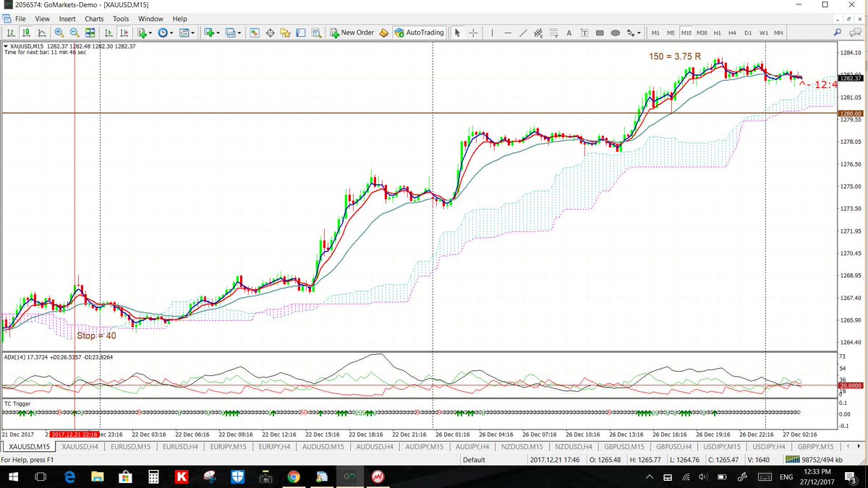This screenshot has width=868, height=488.
Task: Open search magnifier icon
Action: click(x=838, y=33)
